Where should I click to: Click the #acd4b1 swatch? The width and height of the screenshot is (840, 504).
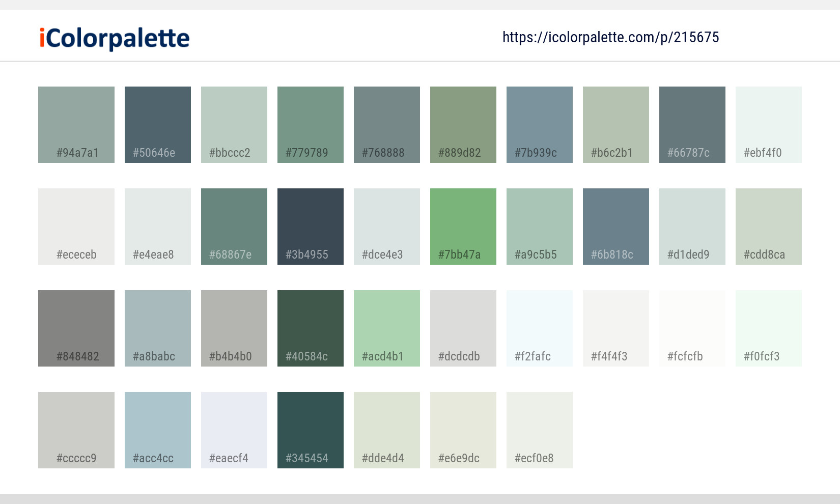click(x=386, y=328)
